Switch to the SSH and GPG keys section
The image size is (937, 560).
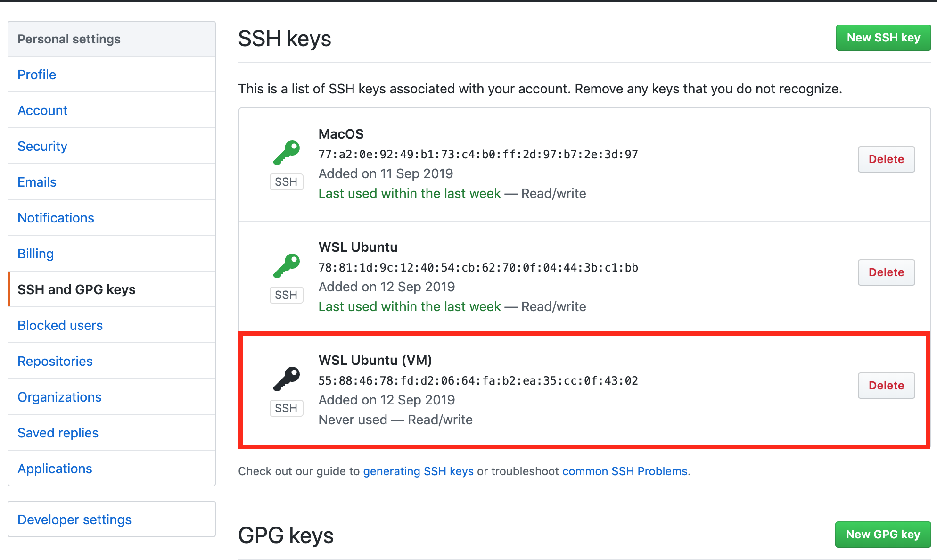pos(77,289)
